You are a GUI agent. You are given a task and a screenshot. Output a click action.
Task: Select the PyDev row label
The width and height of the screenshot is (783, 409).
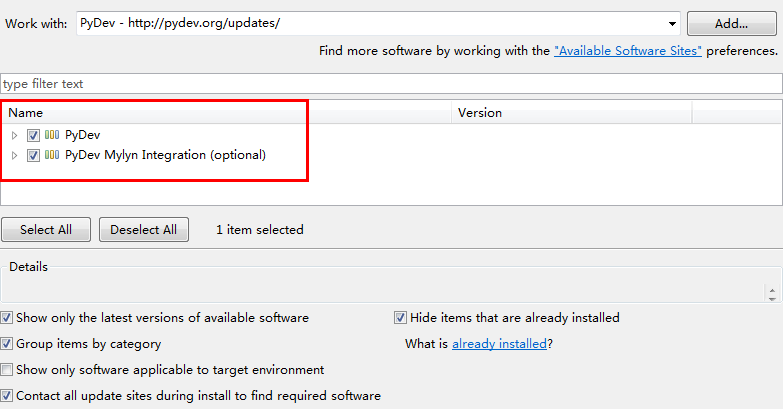(x=83, y=135)
